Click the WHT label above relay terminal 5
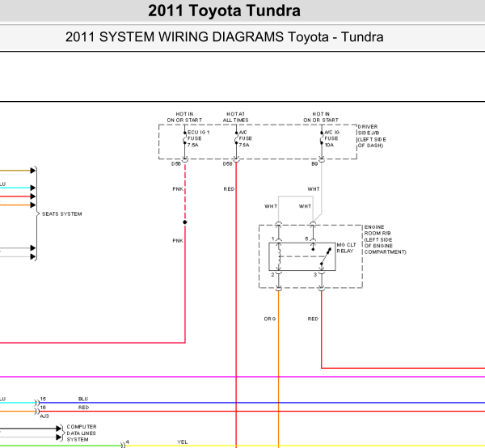The width and height of the screenshot is (485, 448). point(305,206)
